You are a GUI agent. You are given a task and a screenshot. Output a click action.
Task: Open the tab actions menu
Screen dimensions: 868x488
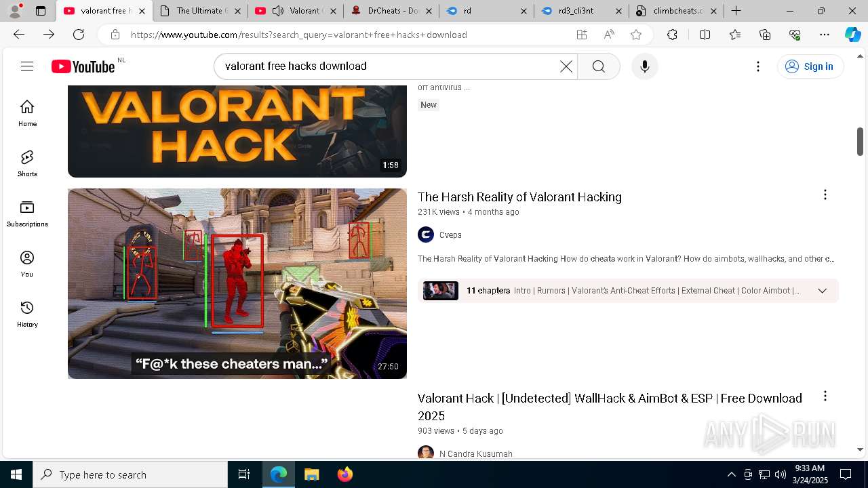point(41,11)
